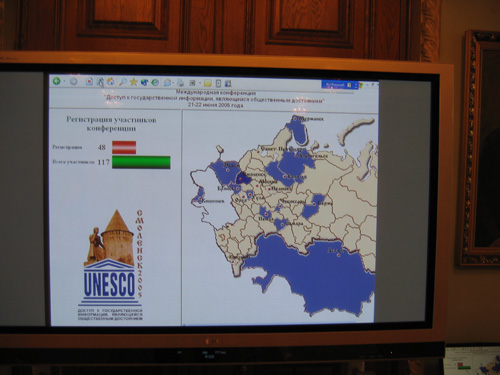
Task: Open Favorites with the yellow star icon
Action: coord(133,82)
